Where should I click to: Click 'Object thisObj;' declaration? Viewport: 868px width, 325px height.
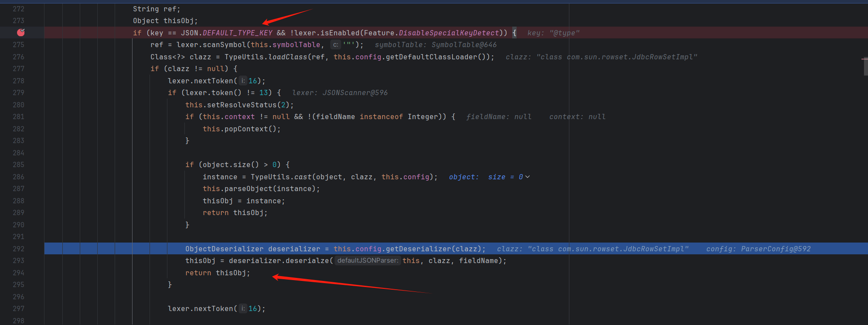pos(165,21)
